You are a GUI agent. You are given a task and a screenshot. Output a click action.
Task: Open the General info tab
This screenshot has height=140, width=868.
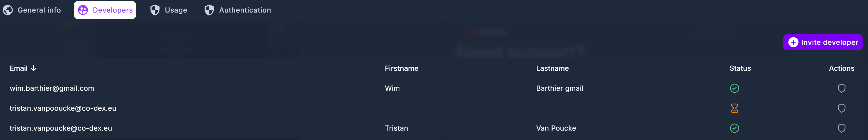(39, 10)
